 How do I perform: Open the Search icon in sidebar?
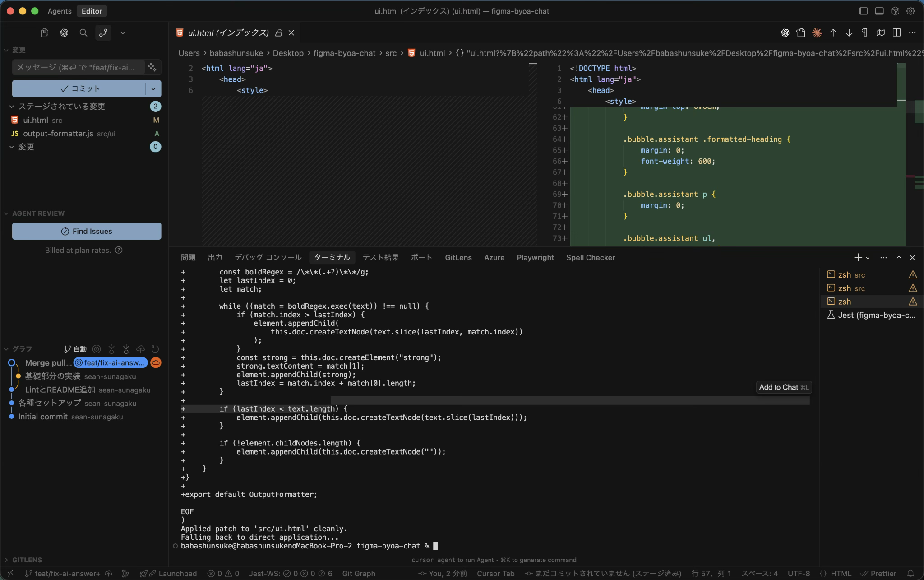[x=83, y=32]
